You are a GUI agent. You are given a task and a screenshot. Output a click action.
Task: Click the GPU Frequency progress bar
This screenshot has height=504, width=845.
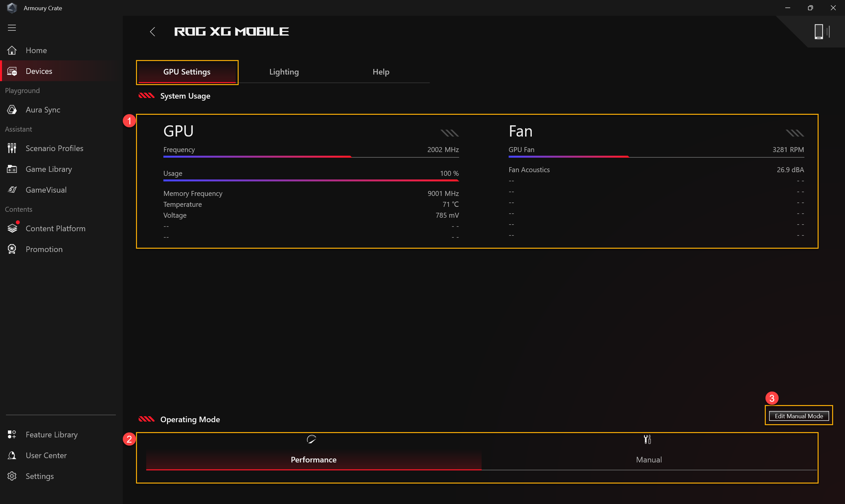tap(311, 157)
